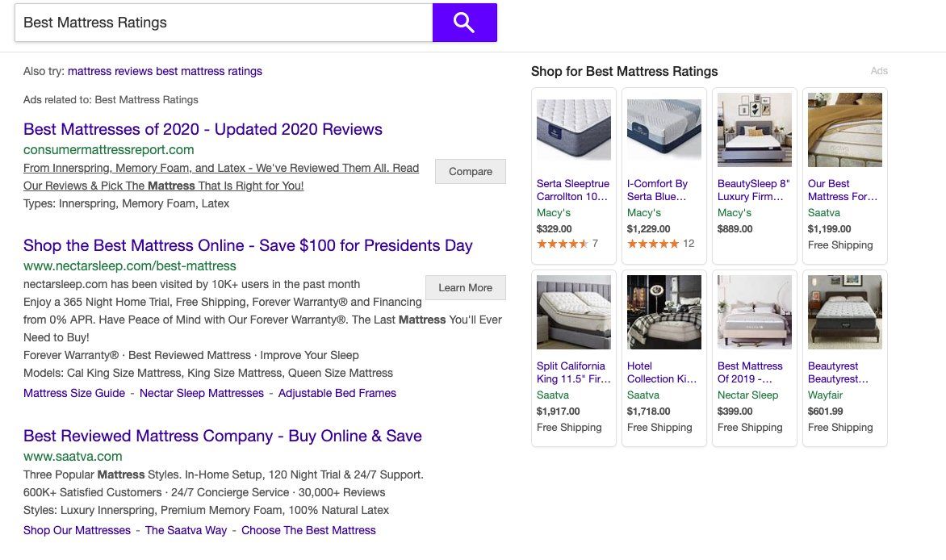Open the Nectar Sleep Mattresses sitelink
This screenshot has width=946, height=560.
(202, 394)
